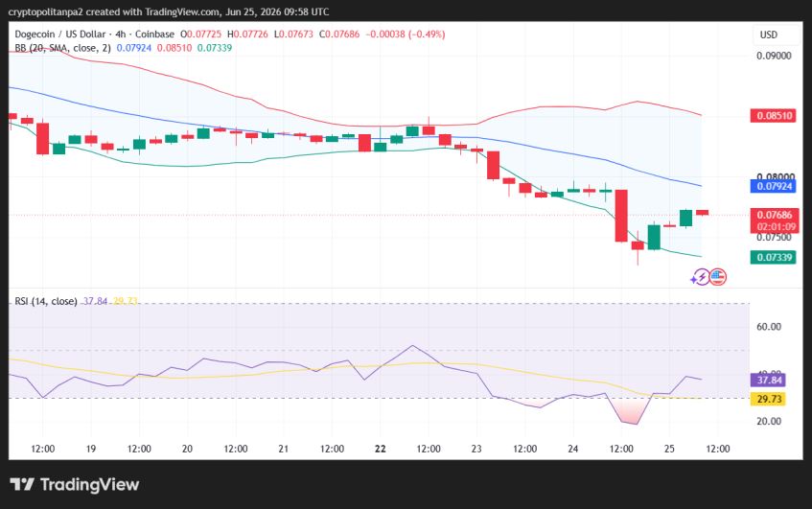Click the yellow RSI MA tag 29.73

[x=769, y=399]
